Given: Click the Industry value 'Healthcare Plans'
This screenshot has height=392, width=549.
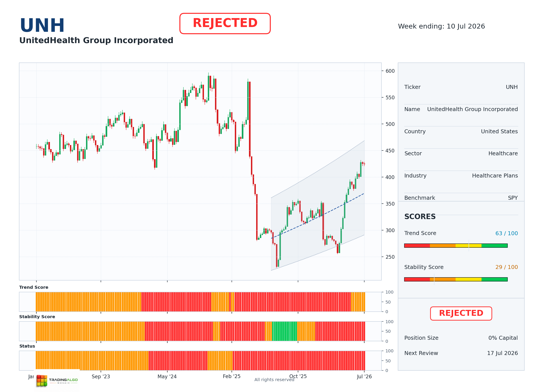Looking at the screenshot, I should pyautogui.click(x=495, y=176).
